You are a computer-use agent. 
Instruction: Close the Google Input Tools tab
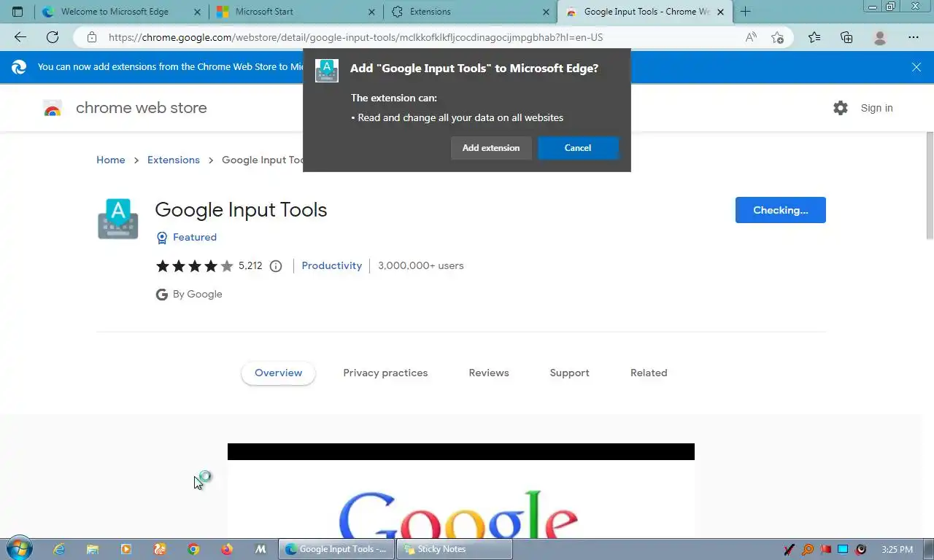[x=722, y=12]
